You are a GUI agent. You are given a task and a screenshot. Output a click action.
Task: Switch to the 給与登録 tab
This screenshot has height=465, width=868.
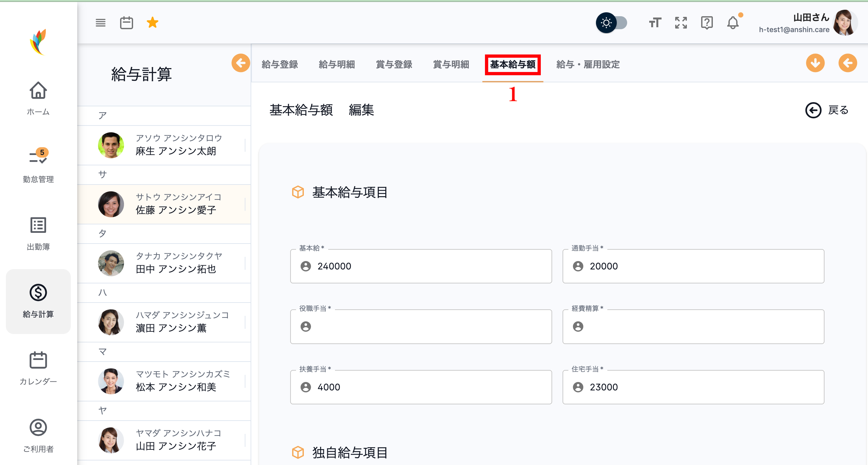point(280,64)
